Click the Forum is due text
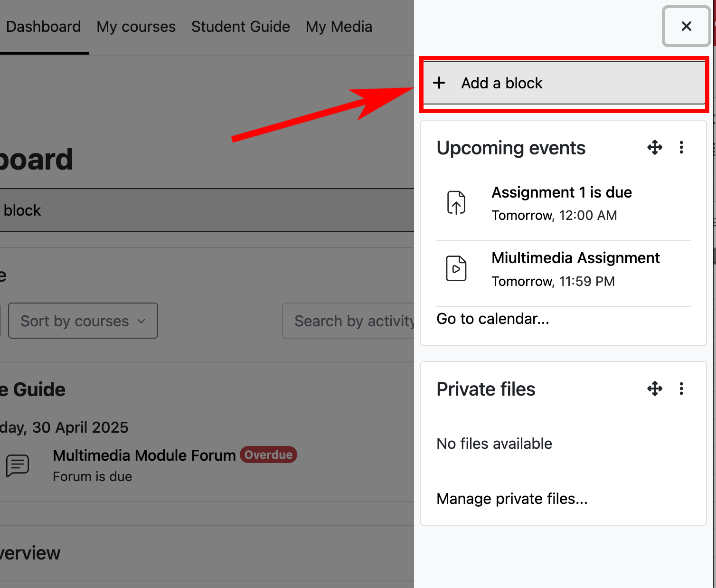The image size is (716, 588). click(x=93, y=476)
